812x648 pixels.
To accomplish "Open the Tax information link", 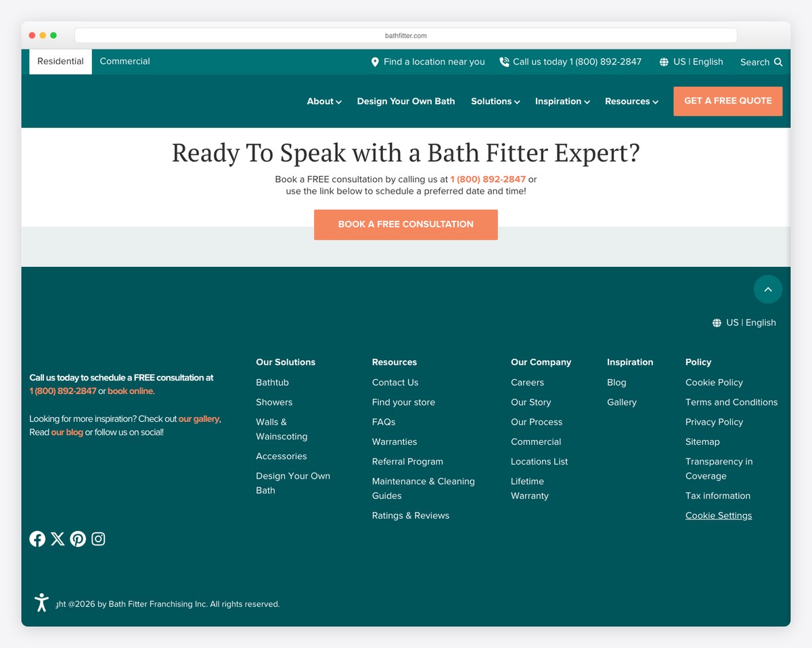I will (718, 496).
